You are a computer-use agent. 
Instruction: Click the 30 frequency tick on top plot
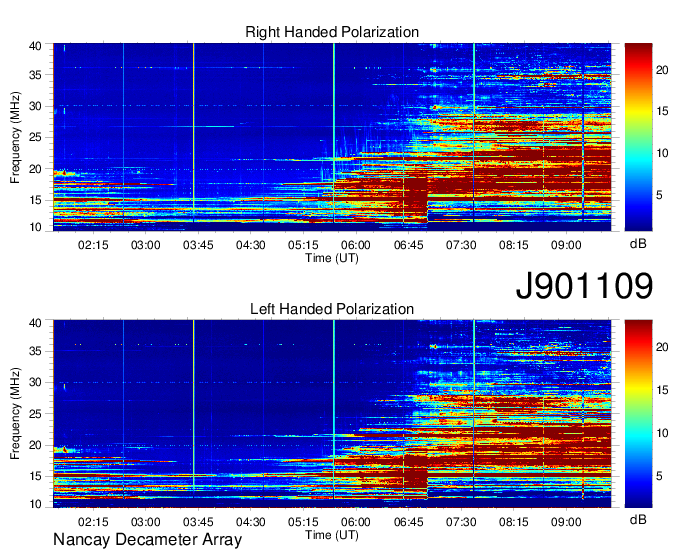pyautogui.click(x=35, y=106)
